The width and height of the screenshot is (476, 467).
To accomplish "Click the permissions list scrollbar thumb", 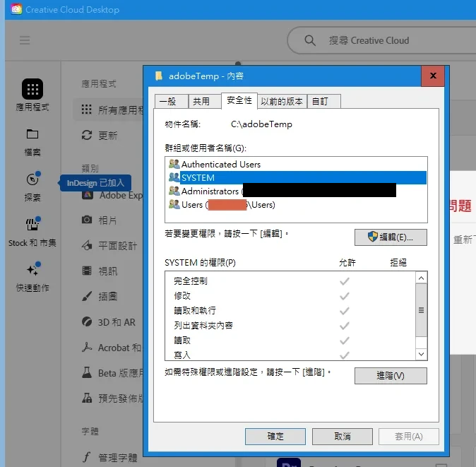I will pos(421,310).
